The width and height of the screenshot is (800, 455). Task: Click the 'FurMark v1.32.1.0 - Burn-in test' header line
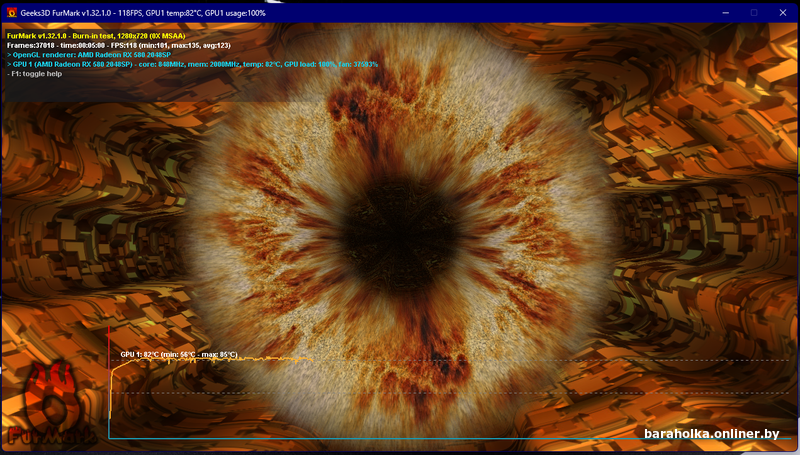pyautogui.click(x=96, y=36)
